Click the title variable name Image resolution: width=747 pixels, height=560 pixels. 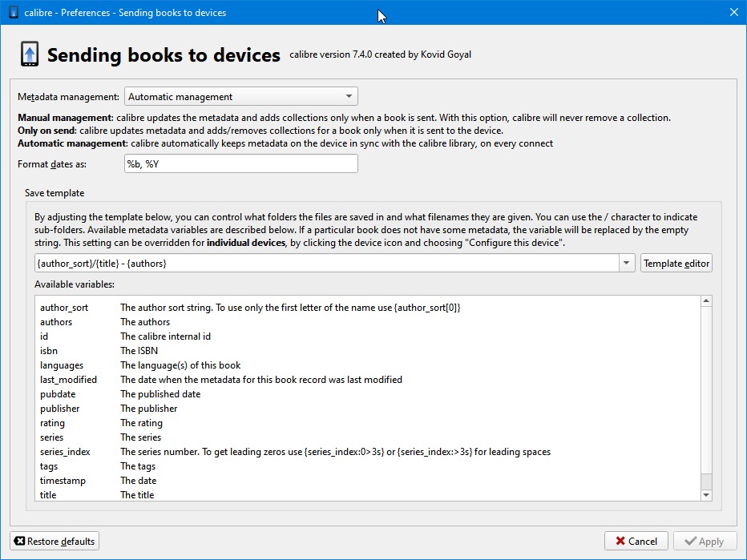coord(48,495)
